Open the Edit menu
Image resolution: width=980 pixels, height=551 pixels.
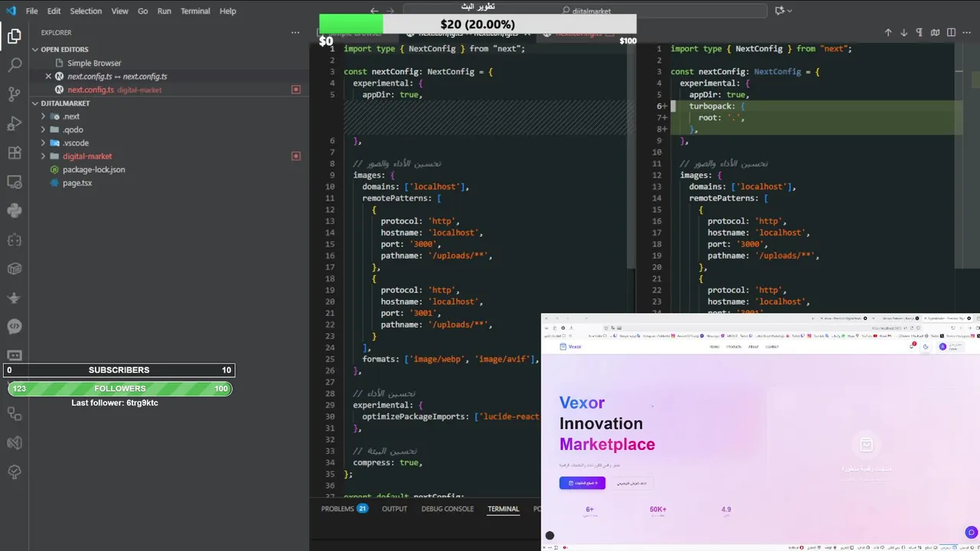[x=54, y=11]
